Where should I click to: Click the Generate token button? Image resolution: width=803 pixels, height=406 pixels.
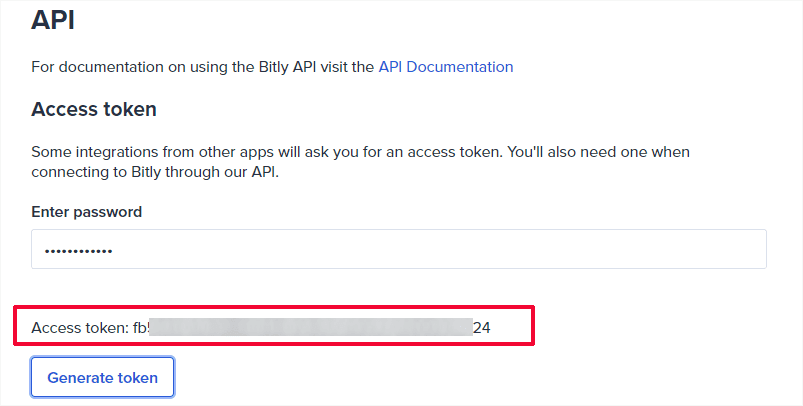point(102,377)
